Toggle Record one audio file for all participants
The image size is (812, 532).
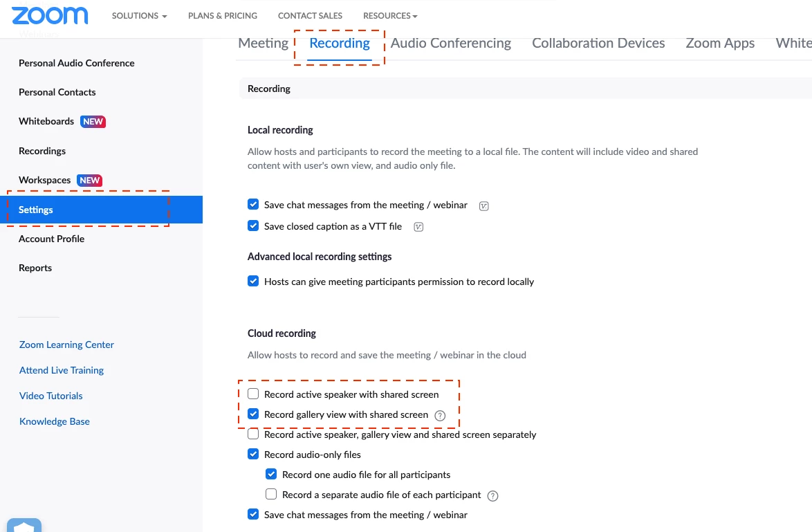271,473
